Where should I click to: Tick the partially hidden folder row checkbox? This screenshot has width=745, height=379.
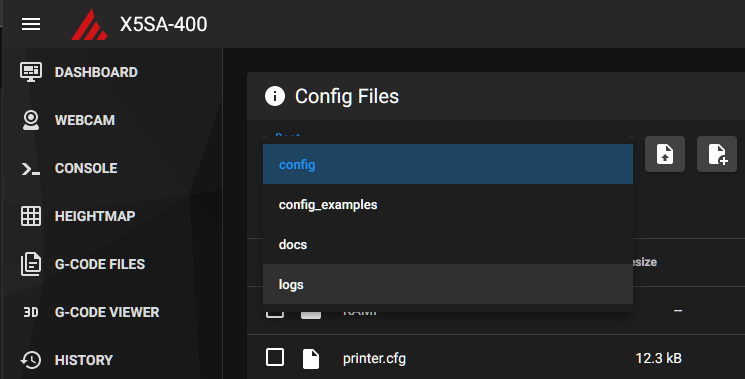[x=275, y=313]
